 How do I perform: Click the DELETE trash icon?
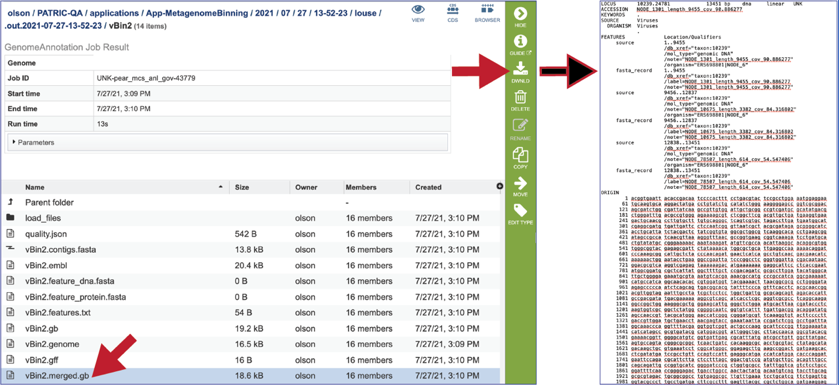[x=520, y=97]
